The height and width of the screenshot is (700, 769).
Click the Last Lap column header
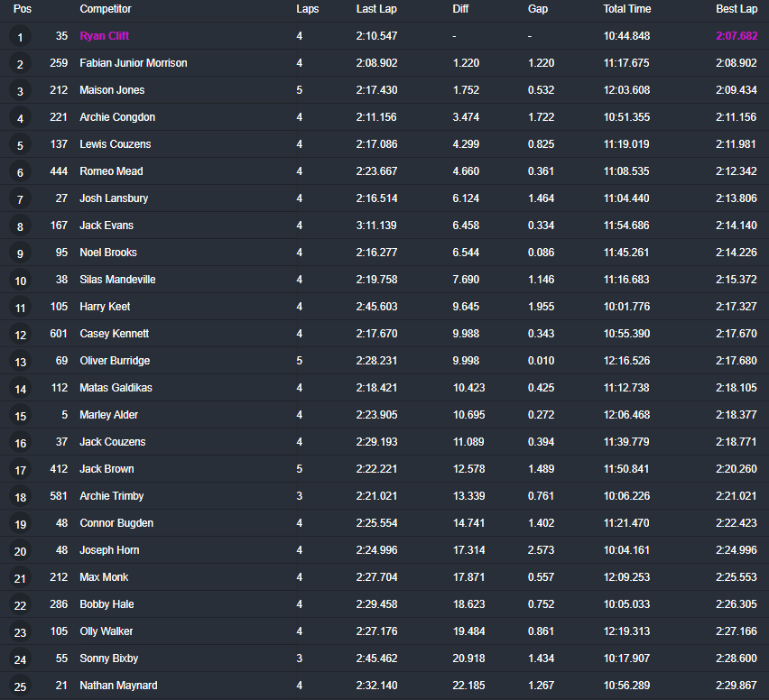tap(375, 9)
